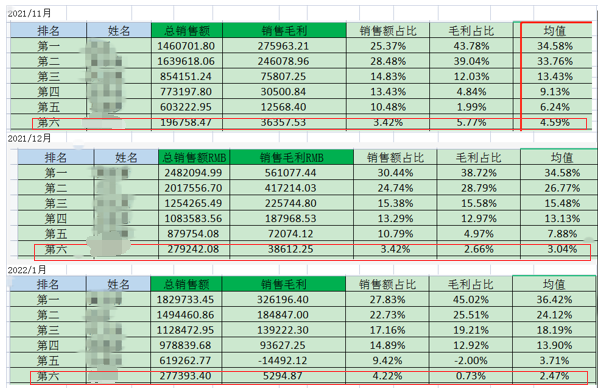Screen dimensions: 598x388
Task: Click the 销售毛利RMB header cell
Action: click(291, 157)
